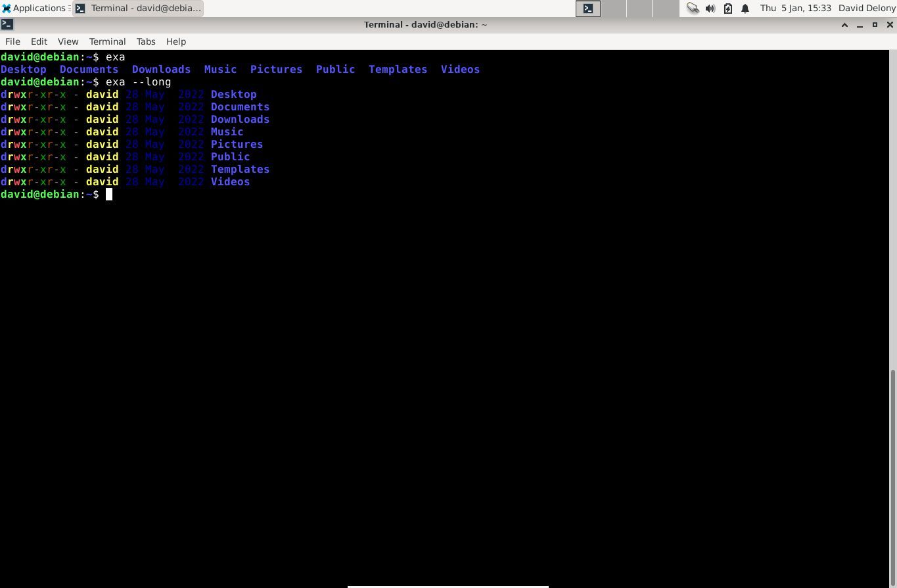Click the owner 'david' on the Public row

pos(103,157)
